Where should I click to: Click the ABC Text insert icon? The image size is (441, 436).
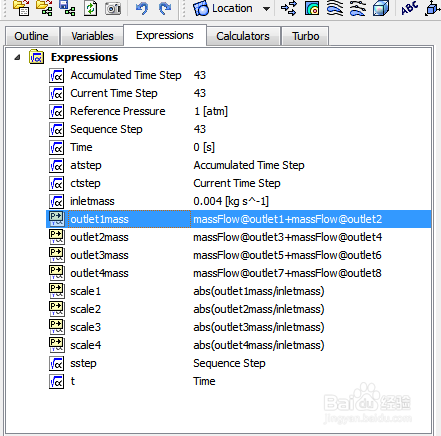[410, 8]
